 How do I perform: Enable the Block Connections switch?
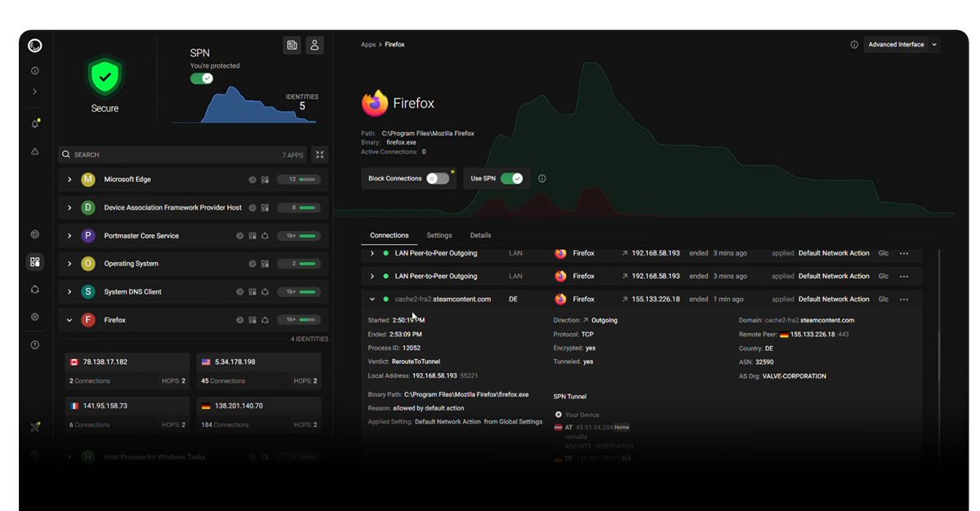(x=438, y=179)
